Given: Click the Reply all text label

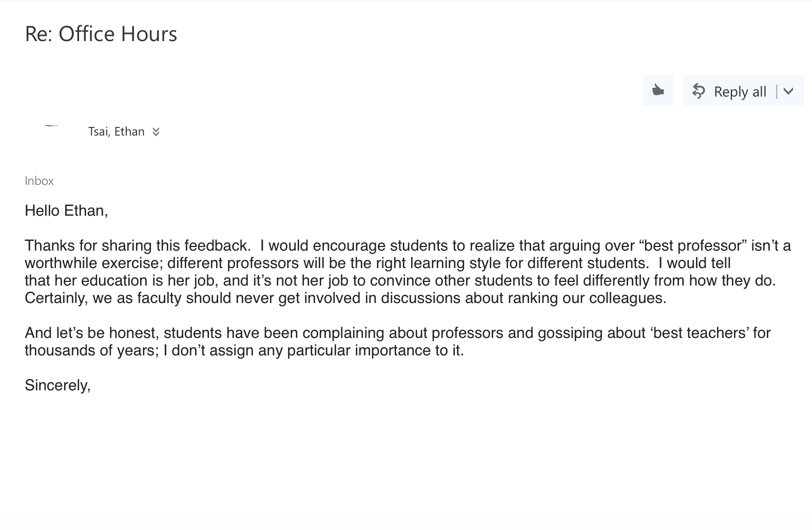Looking at the screenshot, I should pyautogui.click(x=740, y=91).
